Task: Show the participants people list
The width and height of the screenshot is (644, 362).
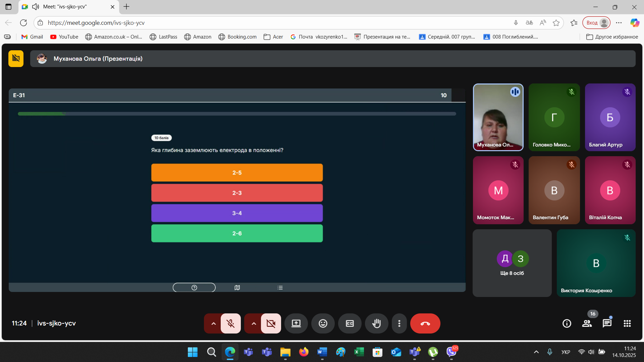Action: 587,323
